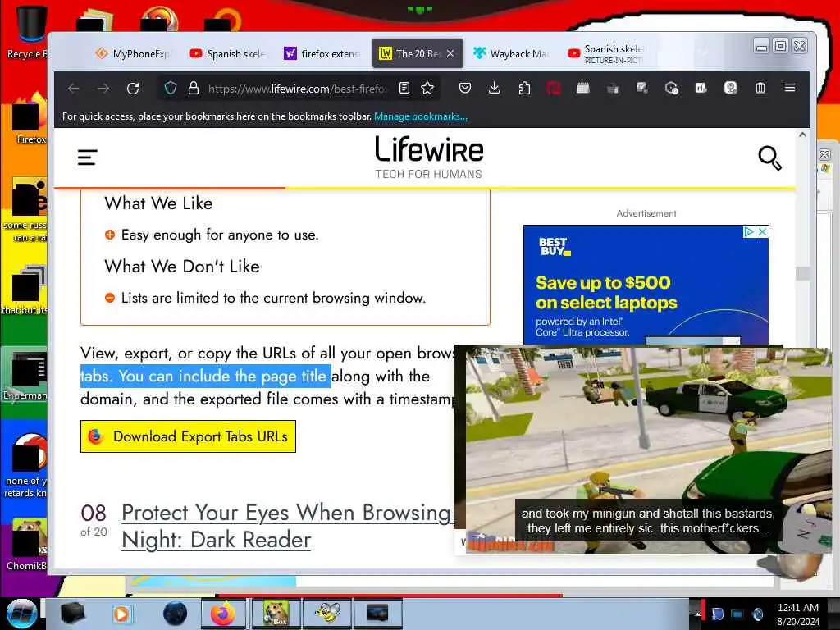Click the bee icon on the taskbar
This screenshot has height=630, width=840.
(x=327, y=614)
